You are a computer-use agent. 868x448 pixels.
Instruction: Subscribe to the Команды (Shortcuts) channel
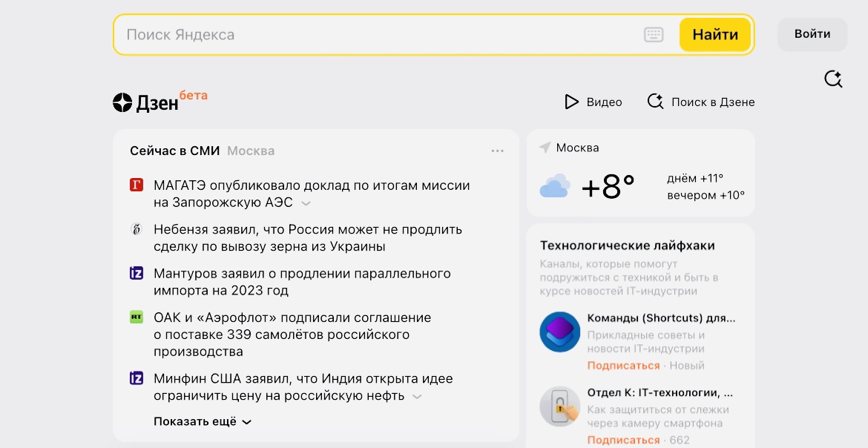(x=623, y=366)
